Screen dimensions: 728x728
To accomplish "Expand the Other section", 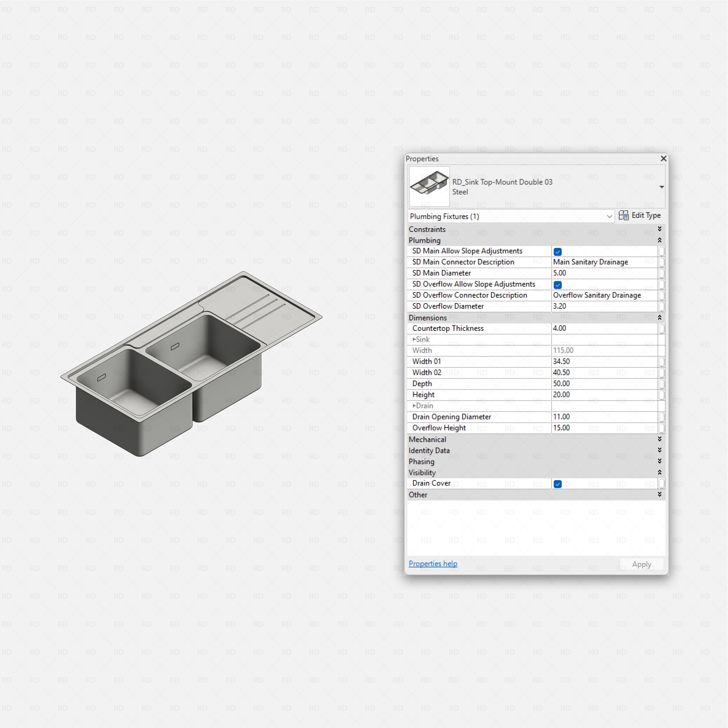I will pos(660,494).
